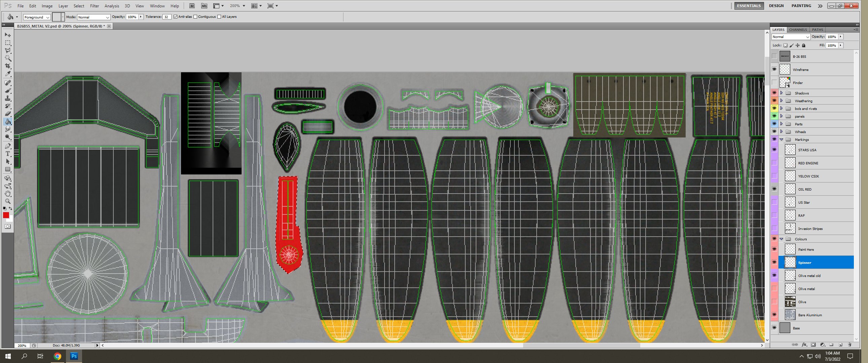Select the Crop tool
This screenshot has width=868, height=363.
tap(8, 66)
